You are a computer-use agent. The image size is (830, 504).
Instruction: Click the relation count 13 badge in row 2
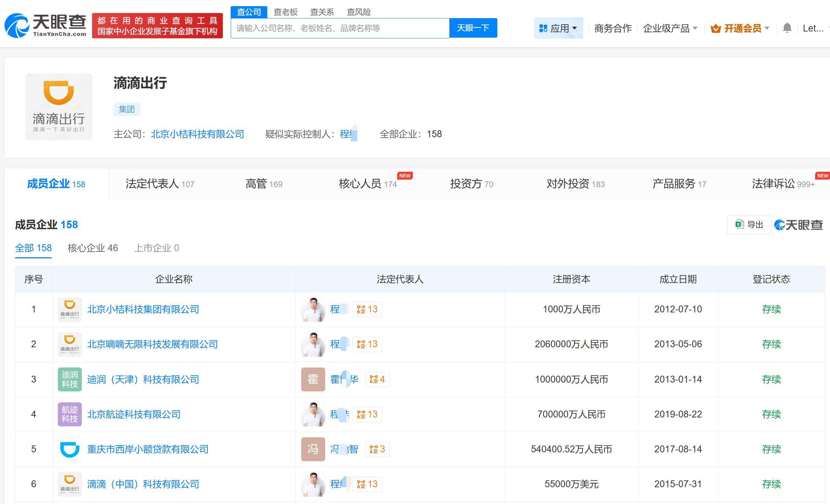[x=367, y=344]
